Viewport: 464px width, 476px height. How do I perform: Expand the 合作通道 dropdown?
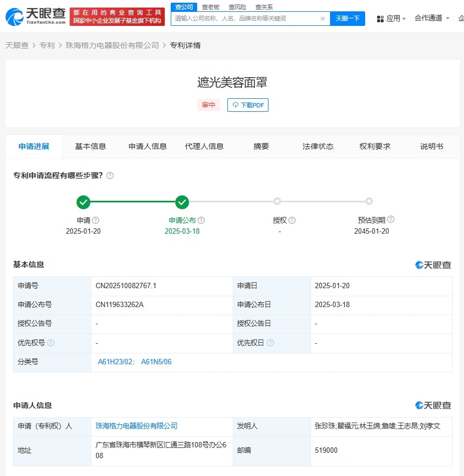432,18
